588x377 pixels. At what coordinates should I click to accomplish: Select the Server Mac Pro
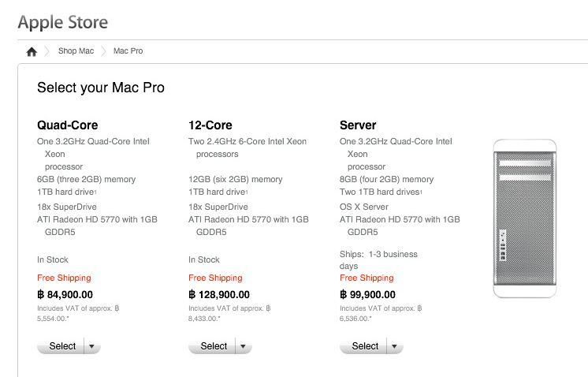(363, 346)
